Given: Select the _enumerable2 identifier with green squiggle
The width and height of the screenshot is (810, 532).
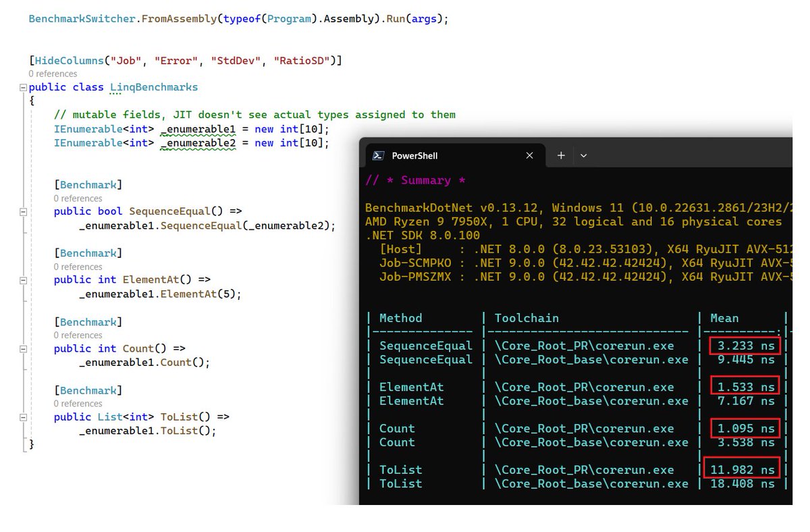Looking at the screenshot, I should click(198, 142).
